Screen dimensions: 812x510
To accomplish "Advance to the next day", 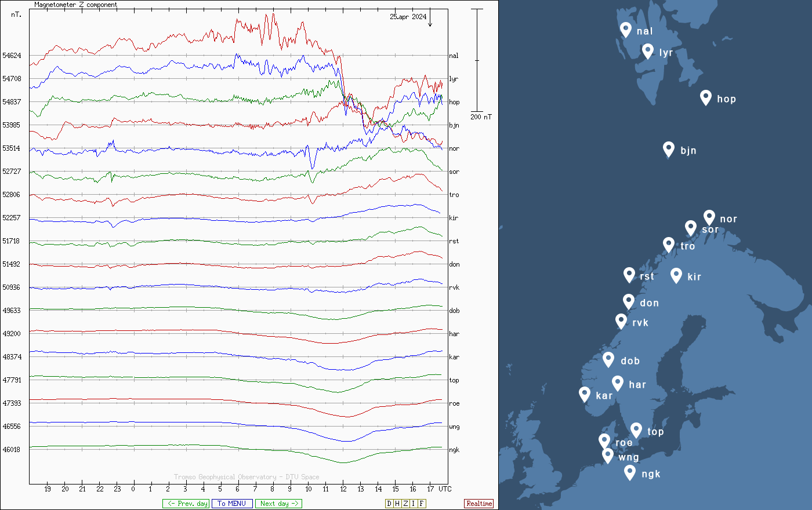I will coord(278,504).
